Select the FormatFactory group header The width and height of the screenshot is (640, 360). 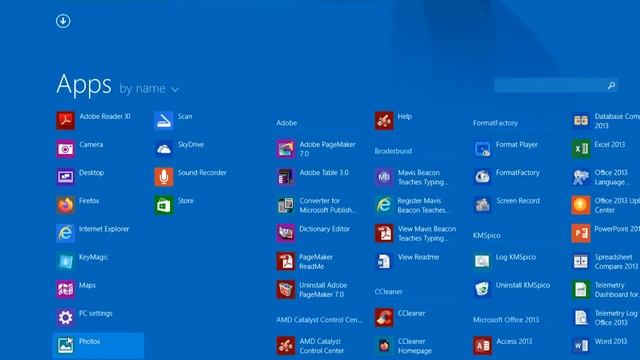tap(495, 123)
